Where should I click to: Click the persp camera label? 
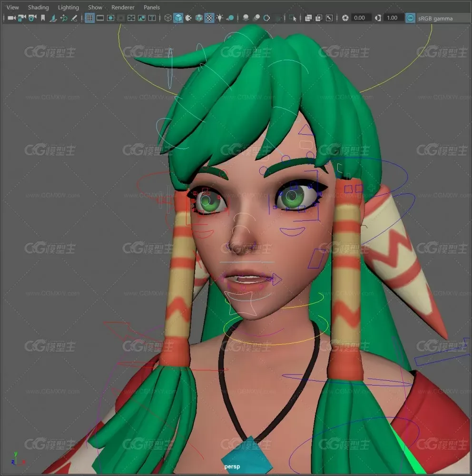coord(232,466)
